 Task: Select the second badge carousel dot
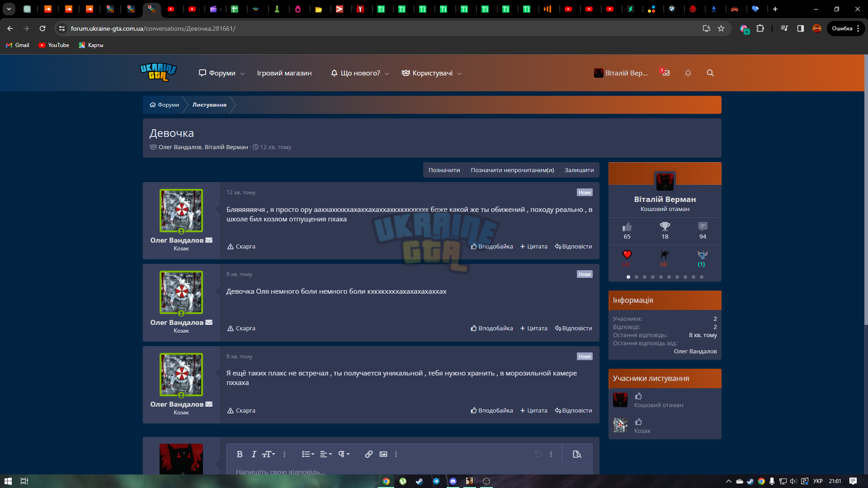tap(637, 277)
